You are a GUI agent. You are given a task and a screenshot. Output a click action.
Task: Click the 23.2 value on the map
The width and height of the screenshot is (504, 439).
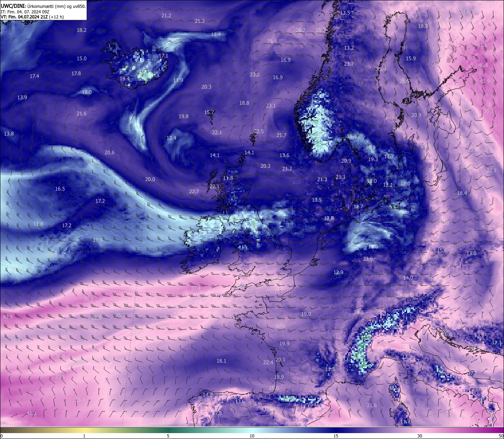(x=255, y=74)
